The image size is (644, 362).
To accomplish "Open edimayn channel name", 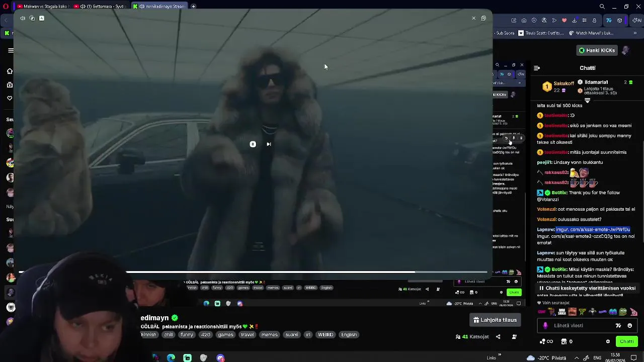I will click(x=154, y=318).
